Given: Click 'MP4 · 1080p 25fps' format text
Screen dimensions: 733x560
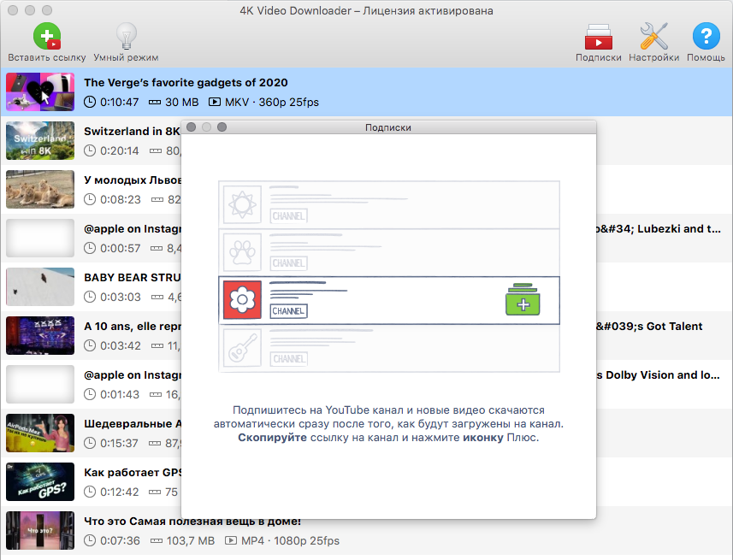Looking at the screenshot, I should [290, 541].
